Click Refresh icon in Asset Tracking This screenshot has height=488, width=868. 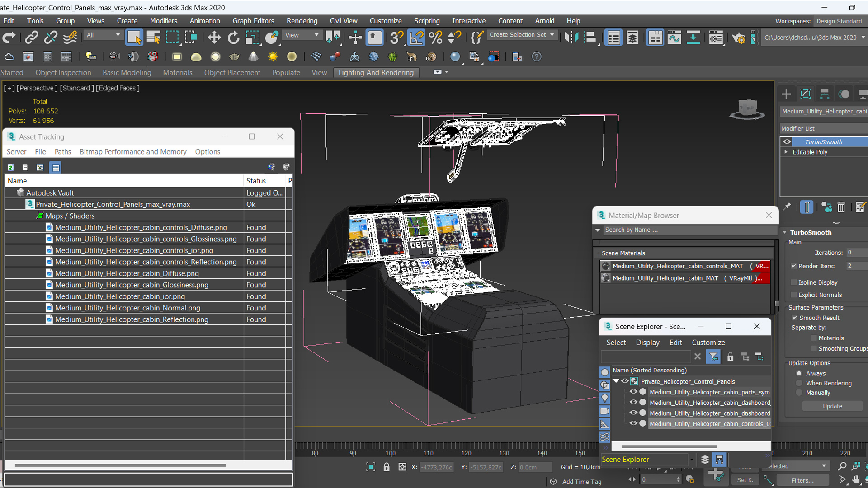click(x=10, y=168)
